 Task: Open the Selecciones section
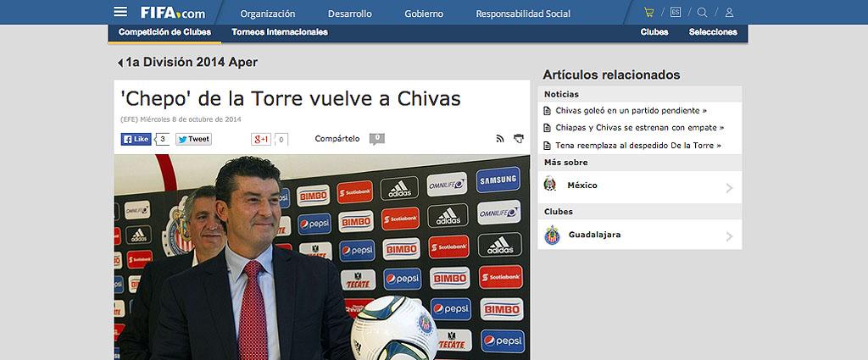tap(713, 32)
